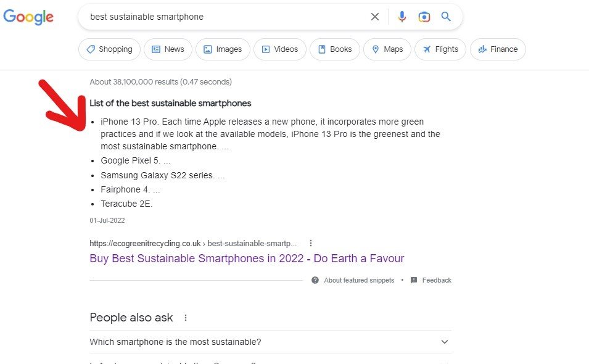Open the three-dot menu beside the ecogreenitrecycling result
Screen dimensions: 589x364
(311, 243)
